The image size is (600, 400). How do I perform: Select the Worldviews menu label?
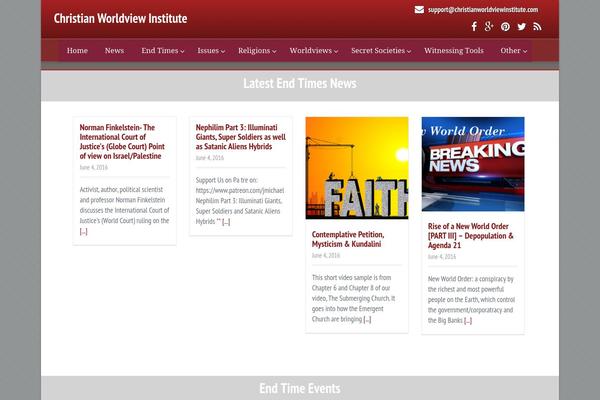[x=311, y=51]
